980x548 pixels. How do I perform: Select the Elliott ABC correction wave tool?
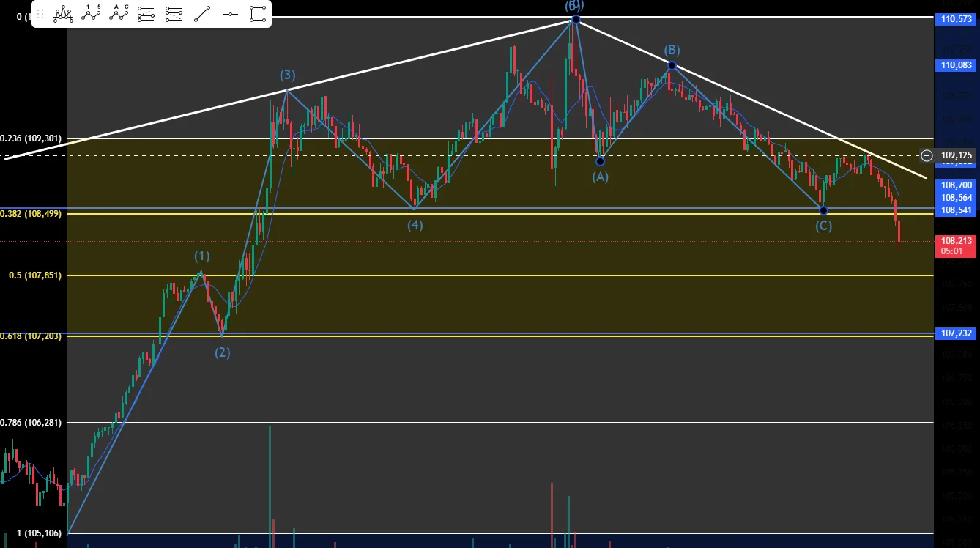coord(119,14)
